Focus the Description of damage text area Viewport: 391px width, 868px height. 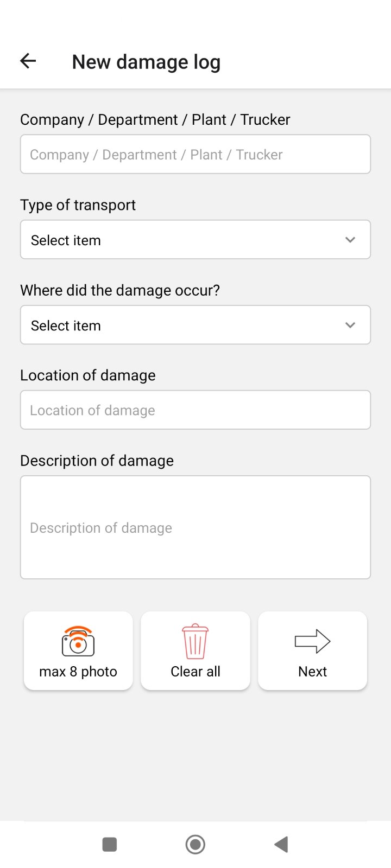pyautogui.click(x=195, y=527)
